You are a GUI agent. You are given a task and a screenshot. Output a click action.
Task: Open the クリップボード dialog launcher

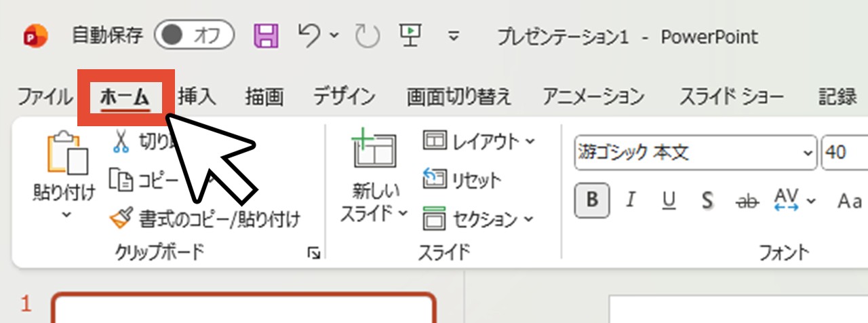tap(314, 253)
